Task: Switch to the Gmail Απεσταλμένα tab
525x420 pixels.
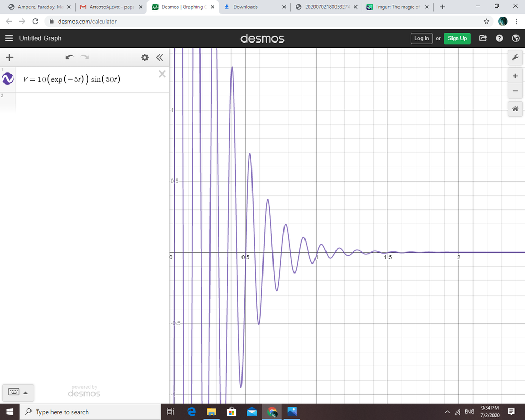Action: 111,7
